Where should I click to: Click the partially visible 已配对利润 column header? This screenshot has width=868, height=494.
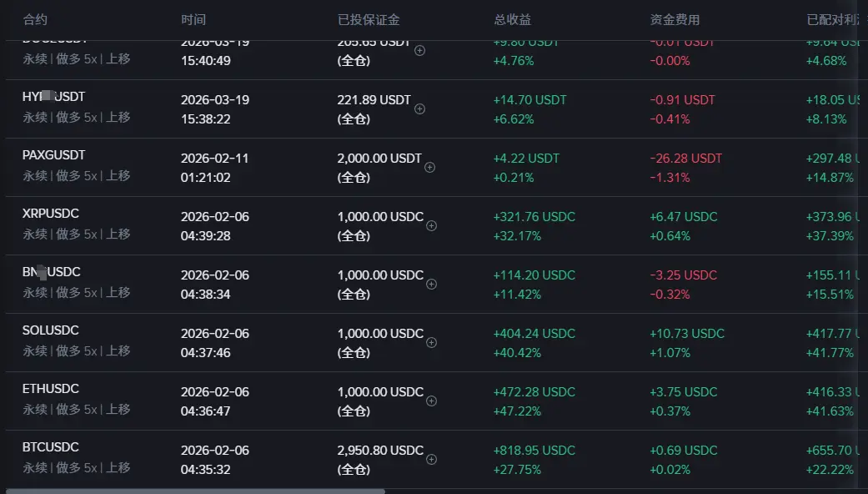835,19
